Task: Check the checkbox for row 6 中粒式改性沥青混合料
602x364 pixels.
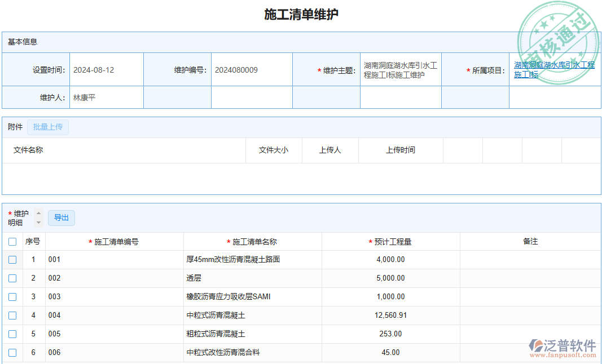Action: [12, 353]
